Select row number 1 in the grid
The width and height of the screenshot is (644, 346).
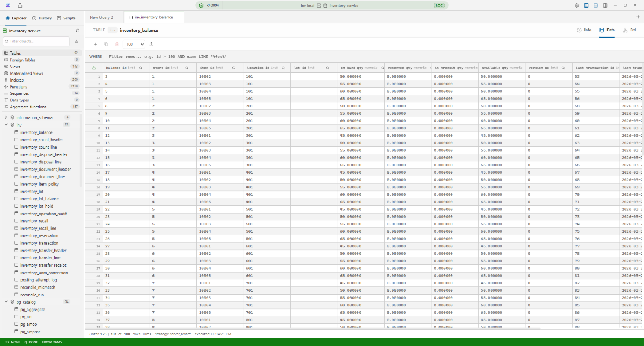pyautogui.click(x=94, y=77)
